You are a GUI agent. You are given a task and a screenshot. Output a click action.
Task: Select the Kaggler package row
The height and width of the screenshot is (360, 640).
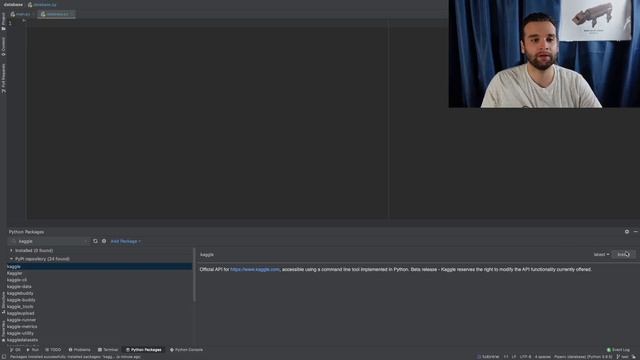click(x=99, y=273)
